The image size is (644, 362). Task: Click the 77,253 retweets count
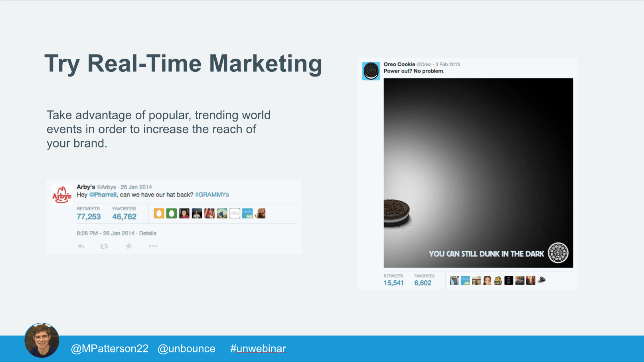(x=89, y=216)
